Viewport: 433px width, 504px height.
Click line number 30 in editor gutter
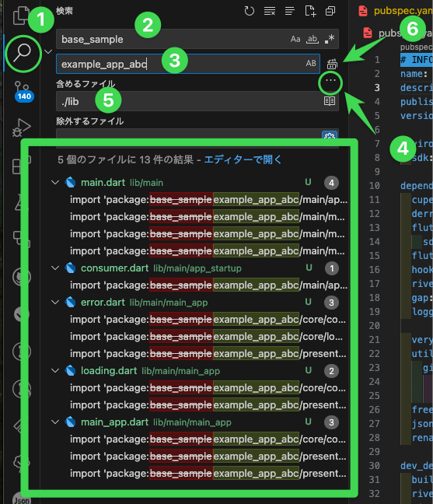[374, 465]
